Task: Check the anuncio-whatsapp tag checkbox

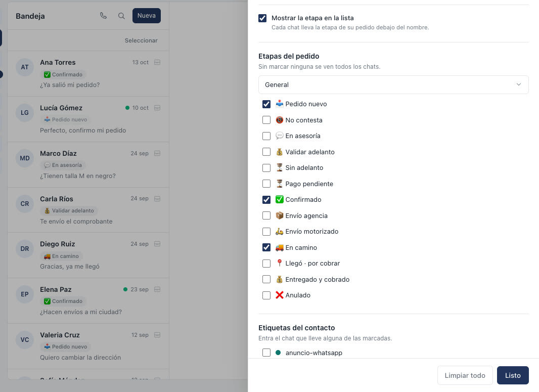Action: coord(266,353)
